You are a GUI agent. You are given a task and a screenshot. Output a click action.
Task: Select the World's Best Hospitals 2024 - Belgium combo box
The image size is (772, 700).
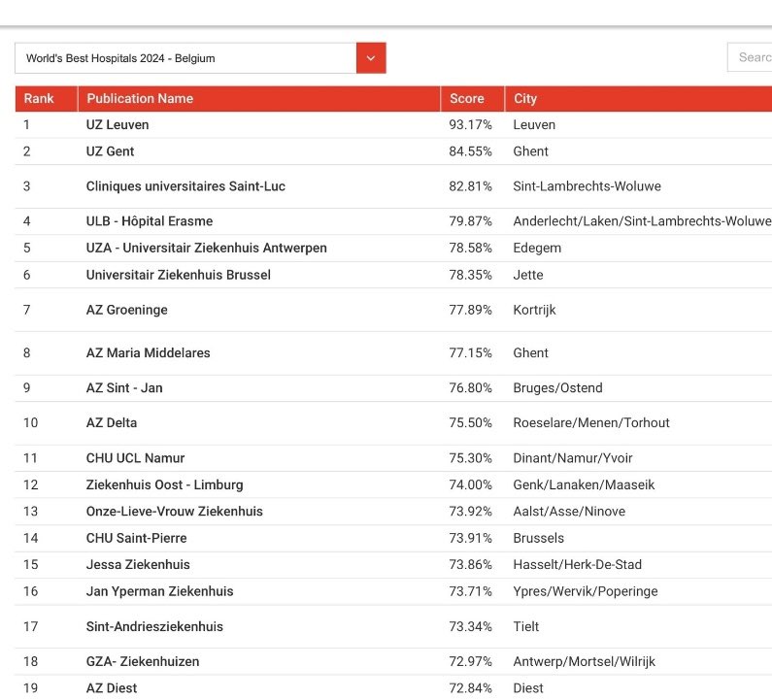pos(200,58)
